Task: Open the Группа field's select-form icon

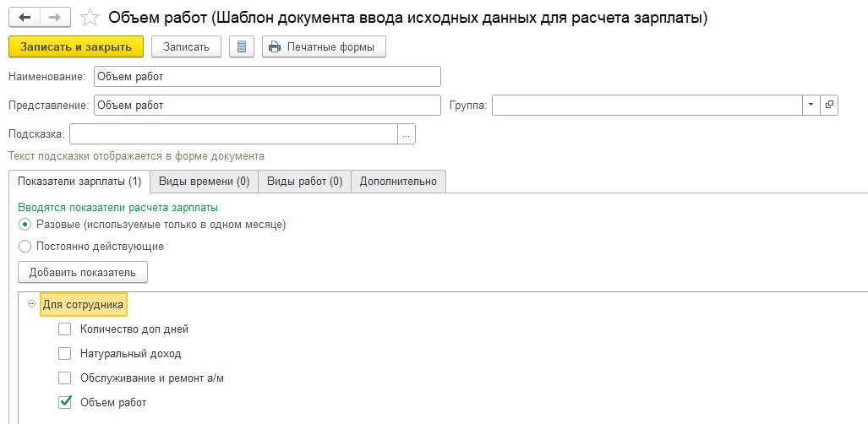Action: click(829, 105)
